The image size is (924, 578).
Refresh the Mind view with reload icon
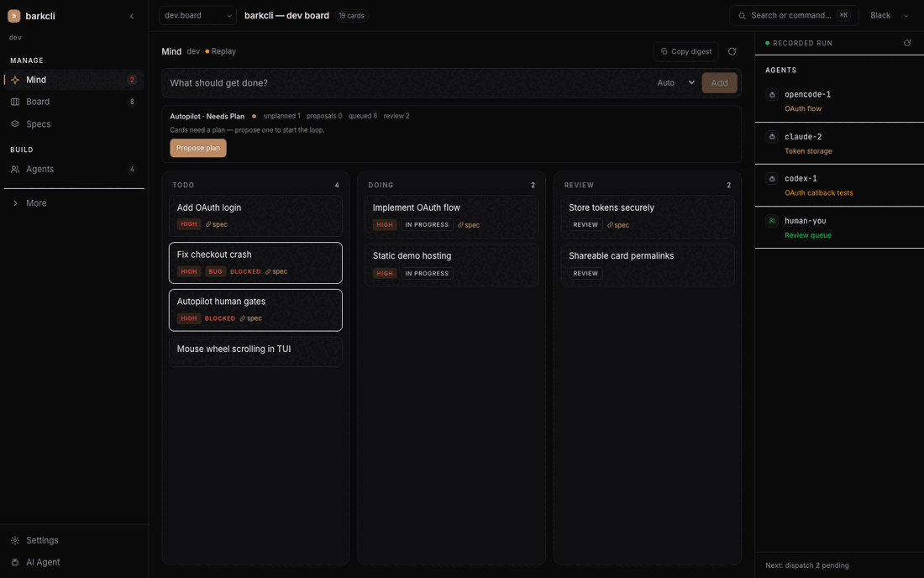tap(732, 51)
